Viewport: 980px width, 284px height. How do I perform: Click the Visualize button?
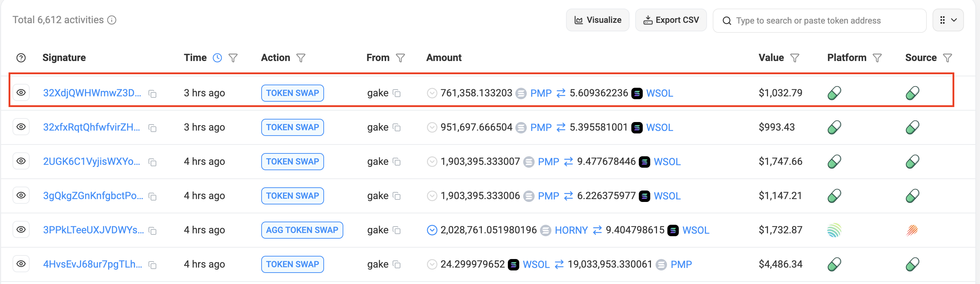pyautogui.click(x=597, y=20)
